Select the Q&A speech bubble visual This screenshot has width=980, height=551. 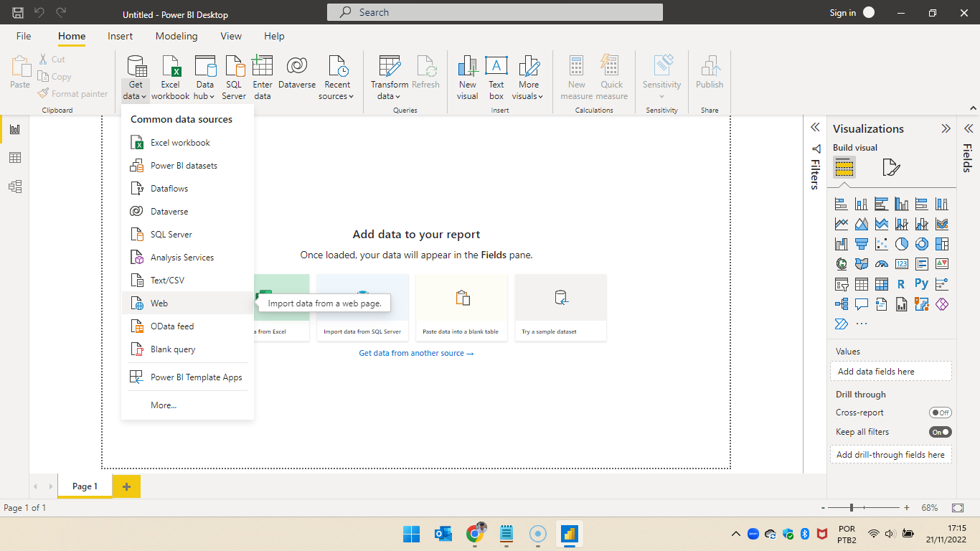coord(862,304)
